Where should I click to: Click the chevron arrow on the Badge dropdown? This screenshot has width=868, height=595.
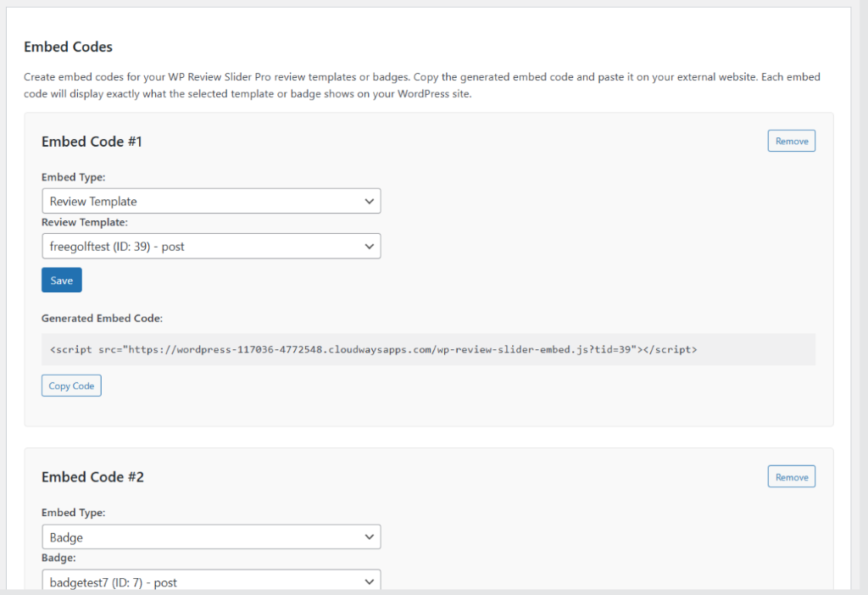[369, 581]
